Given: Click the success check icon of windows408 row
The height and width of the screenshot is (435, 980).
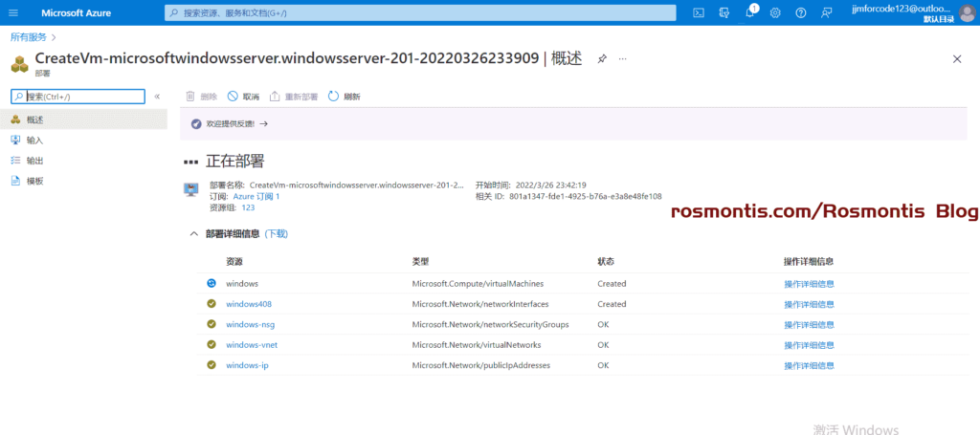Looking at the screenshot, I should [x=212, y=304].
